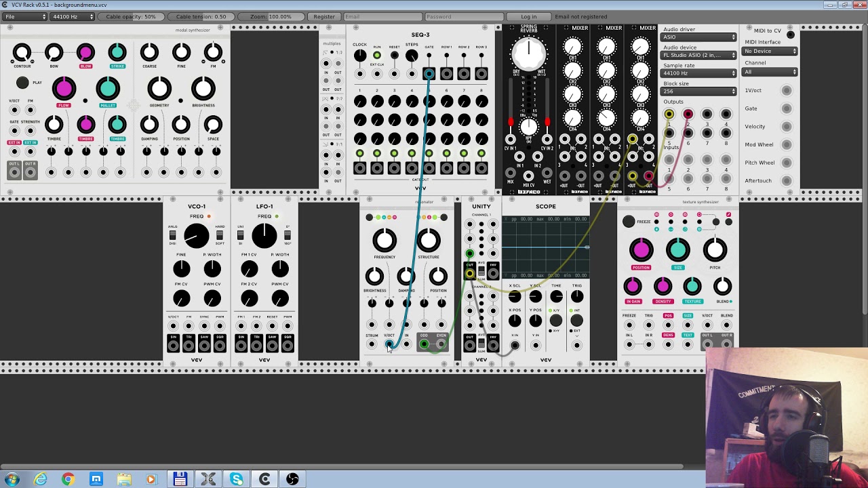Open the MIDI Channel All dropdown
The height and width of the screenshot is (488, 868).
tap(770, 72)
